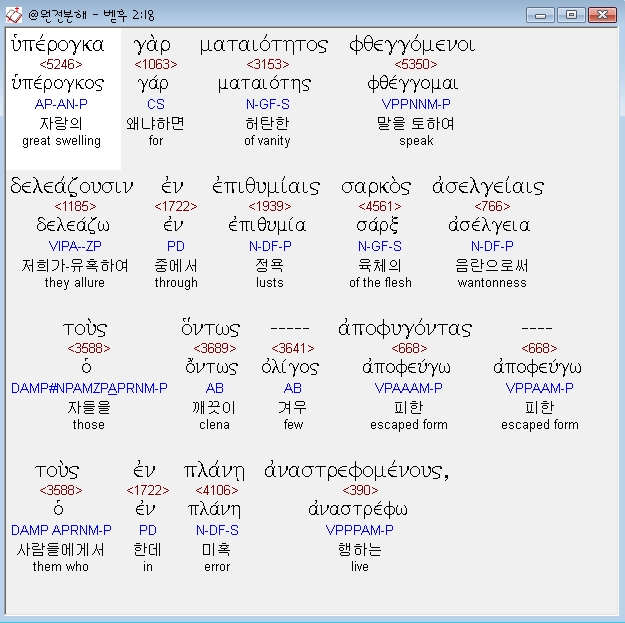This screenshot has height=623, width=625.
Task: Click Strong's number <5246>
Action: [61, 64]
